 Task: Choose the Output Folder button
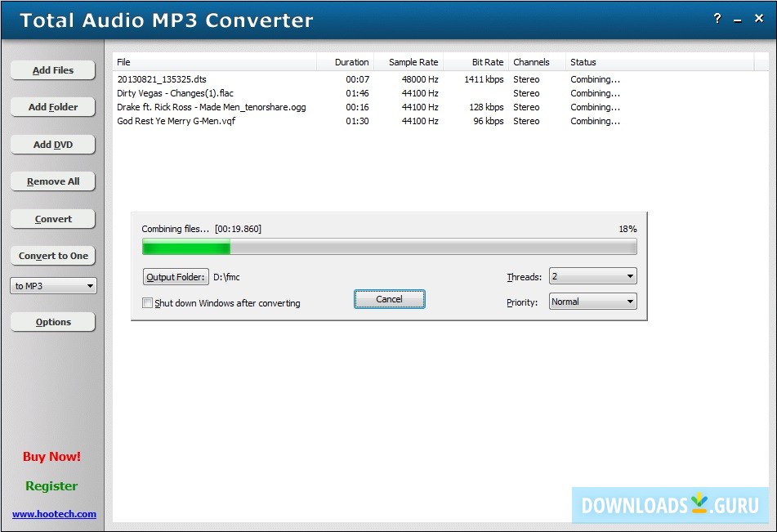click(176, 277)
